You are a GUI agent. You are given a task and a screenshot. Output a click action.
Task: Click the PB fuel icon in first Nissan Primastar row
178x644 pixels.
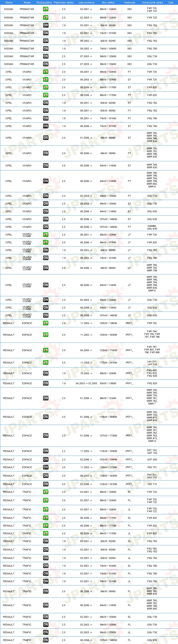[x=46, y=9]
